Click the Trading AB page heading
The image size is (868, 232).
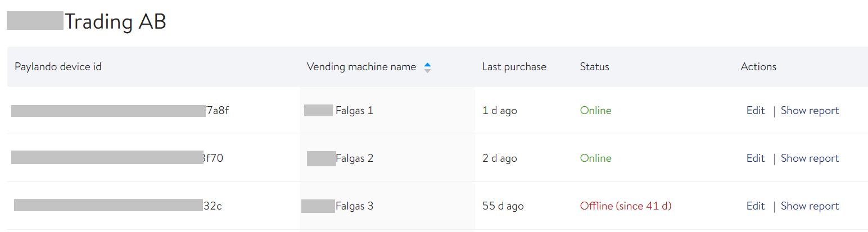tap(87, 22)
